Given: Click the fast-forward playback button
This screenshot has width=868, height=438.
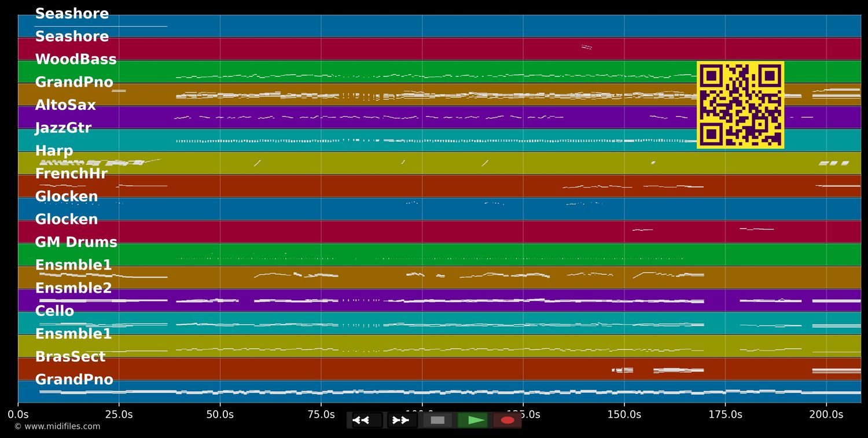Looking at the screenshot, I should [402, 420].
